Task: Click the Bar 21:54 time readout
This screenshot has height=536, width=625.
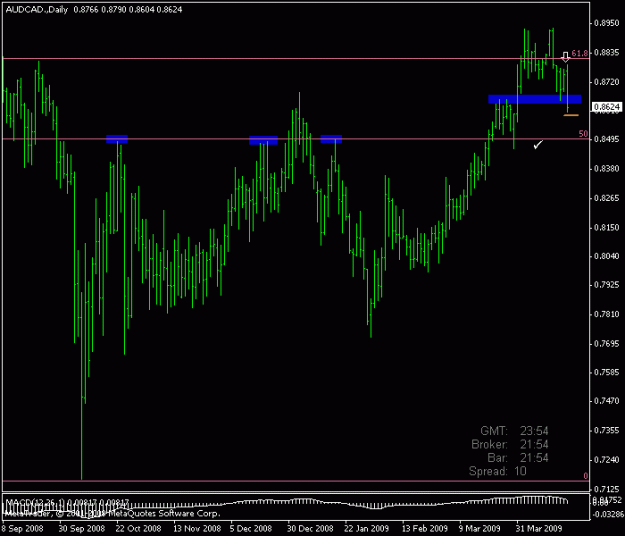Action: (518, 458)
